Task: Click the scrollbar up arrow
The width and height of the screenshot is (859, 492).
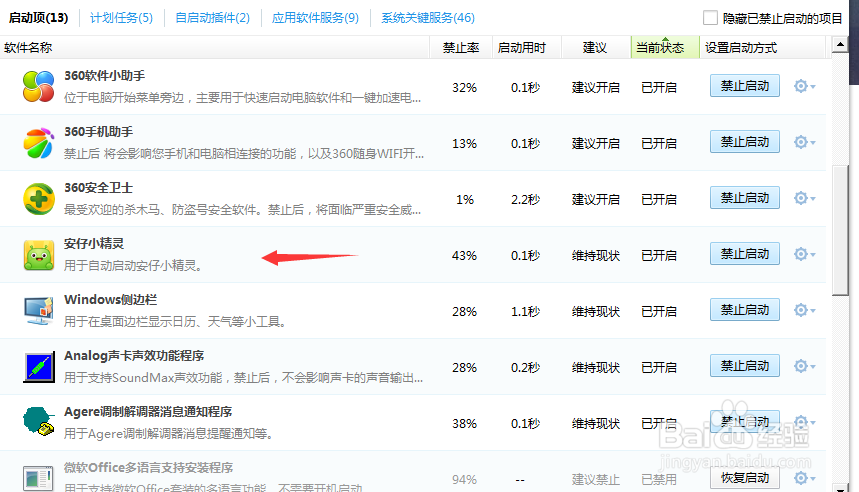Action: 840,44
